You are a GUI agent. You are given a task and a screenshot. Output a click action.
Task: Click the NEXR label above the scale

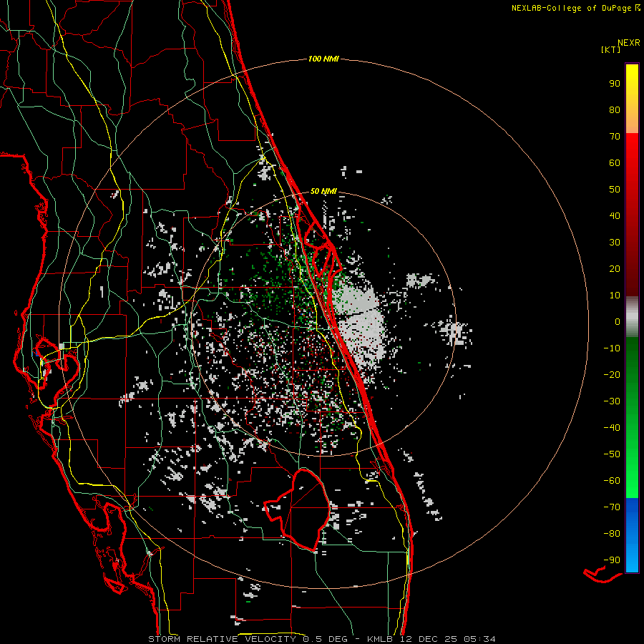(628, 42)
